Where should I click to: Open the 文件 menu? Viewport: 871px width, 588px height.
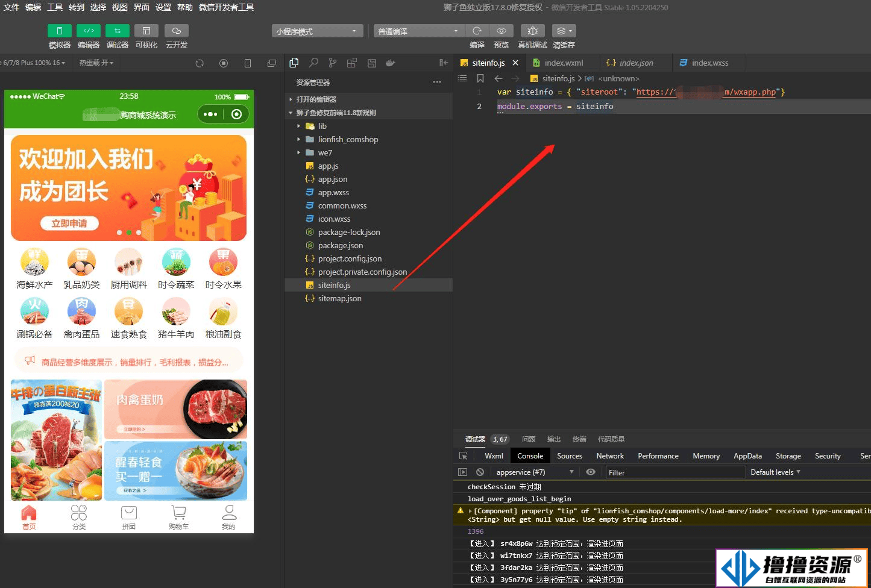pos(11,7)
